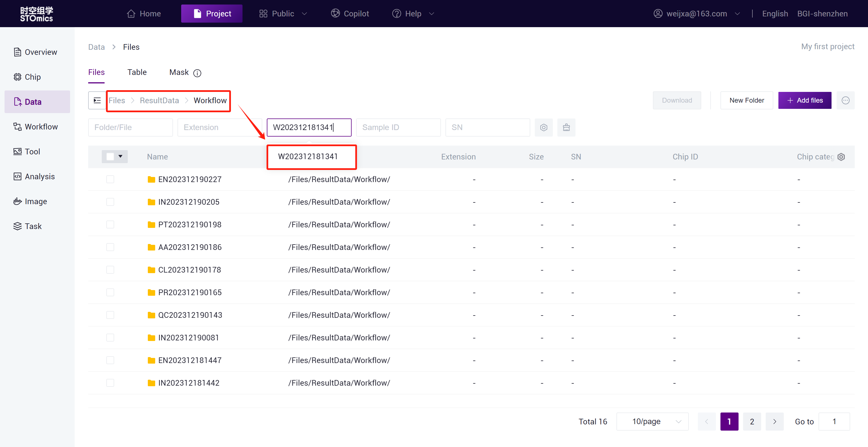Click the Mask info icon
The width and height of the screenshot is (868, 447).
pos(197,73)
